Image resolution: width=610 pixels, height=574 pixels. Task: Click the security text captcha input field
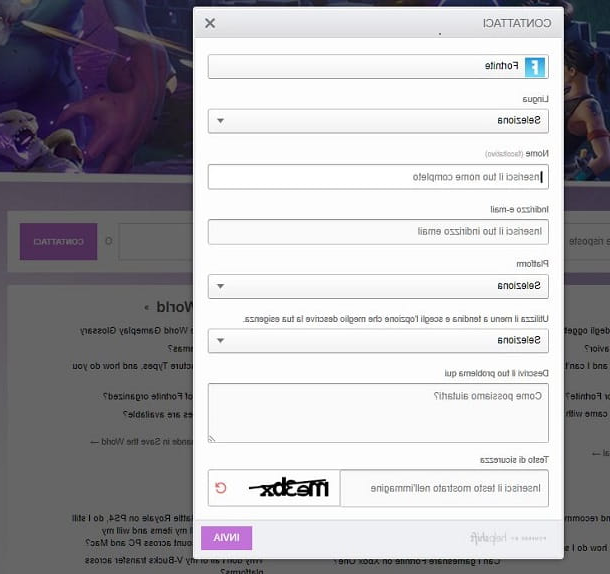tap(444, 488)
